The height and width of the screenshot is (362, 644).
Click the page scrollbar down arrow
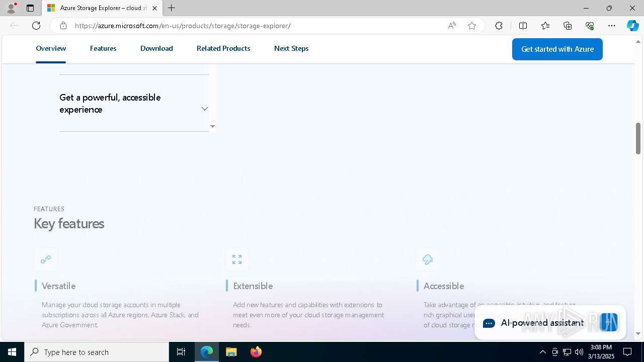638,333
